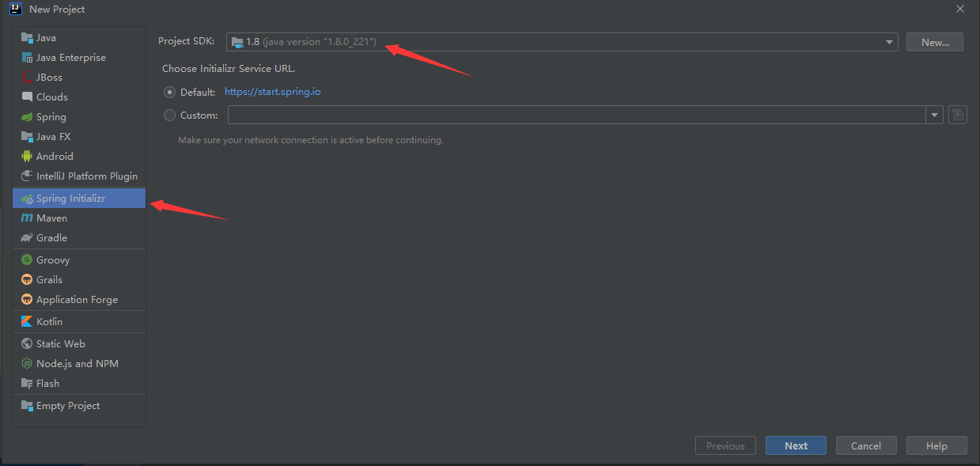
Task: Select the Custom service URL radio button
Action: [169, 115]
